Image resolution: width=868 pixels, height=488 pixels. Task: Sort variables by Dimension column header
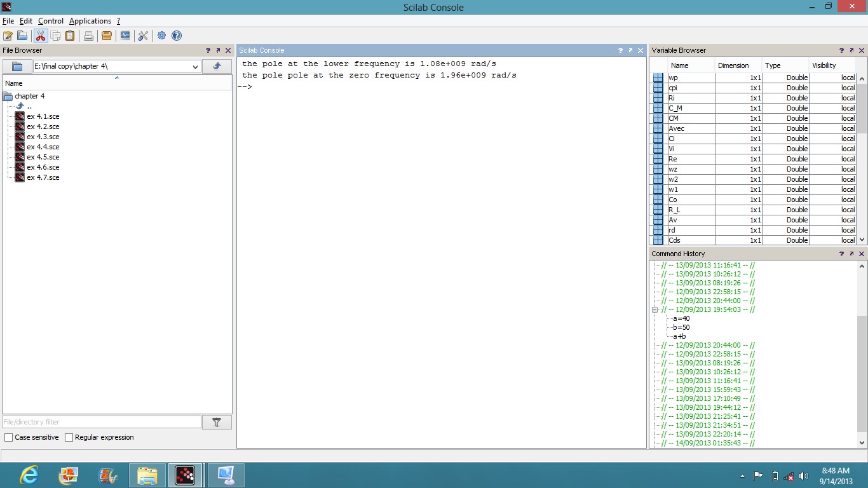click(738, 65)
